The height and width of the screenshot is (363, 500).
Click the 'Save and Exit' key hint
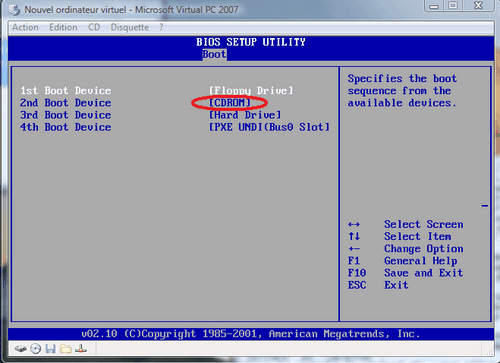point(424,273)
